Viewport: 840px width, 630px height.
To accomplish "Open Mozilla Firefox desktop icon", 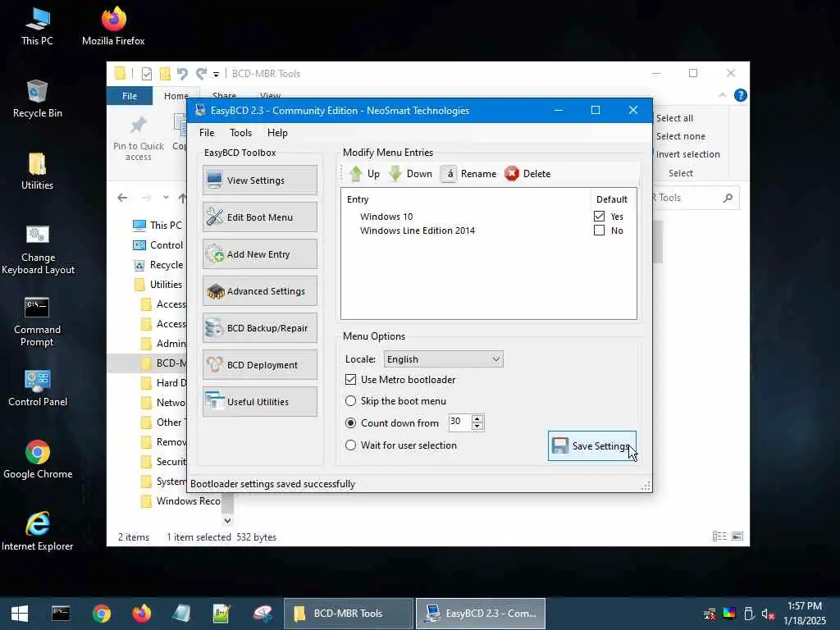I will (x=113, y=26).
